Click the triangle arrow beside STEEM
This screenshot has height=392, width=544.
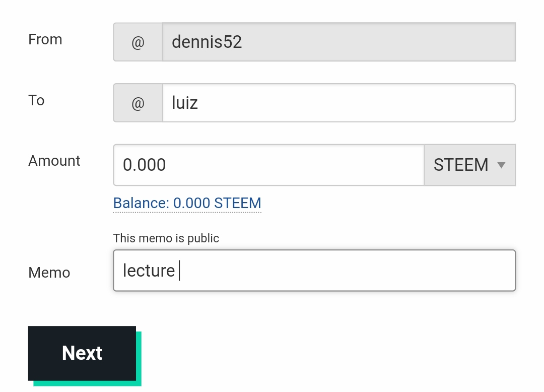(501, 165)
